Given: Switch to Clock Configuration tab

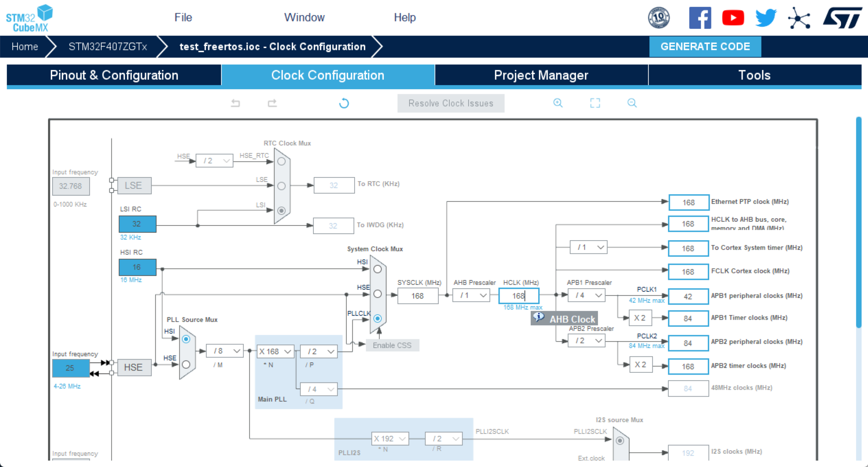Looking at the screenshot, I should (328, 75).
